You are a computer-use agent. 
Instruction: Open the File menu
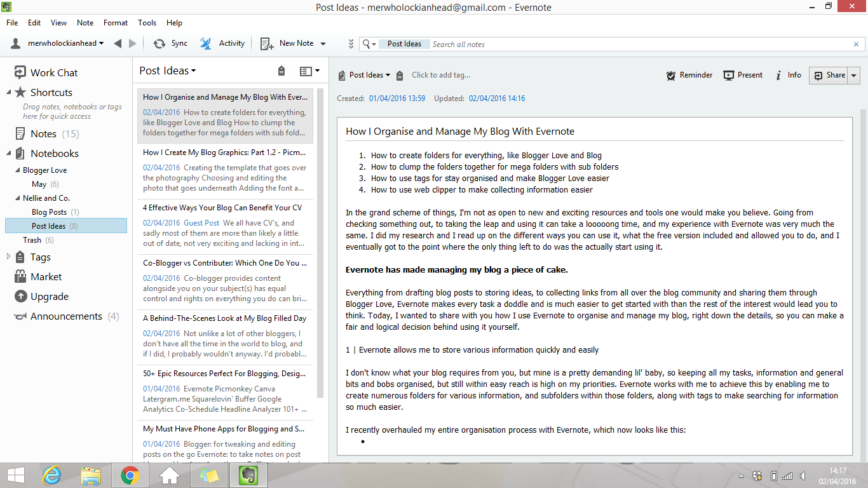(12, 22)
